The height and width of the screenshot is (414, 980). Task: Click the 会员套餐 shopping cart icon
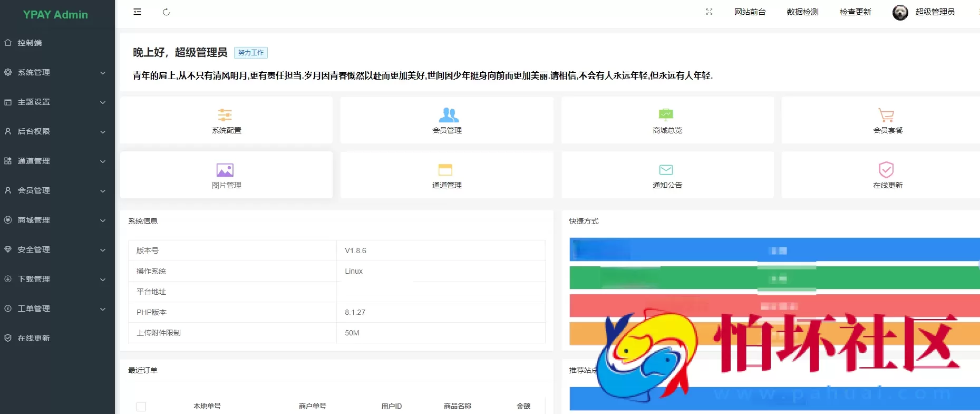click(x=886, y=114)
